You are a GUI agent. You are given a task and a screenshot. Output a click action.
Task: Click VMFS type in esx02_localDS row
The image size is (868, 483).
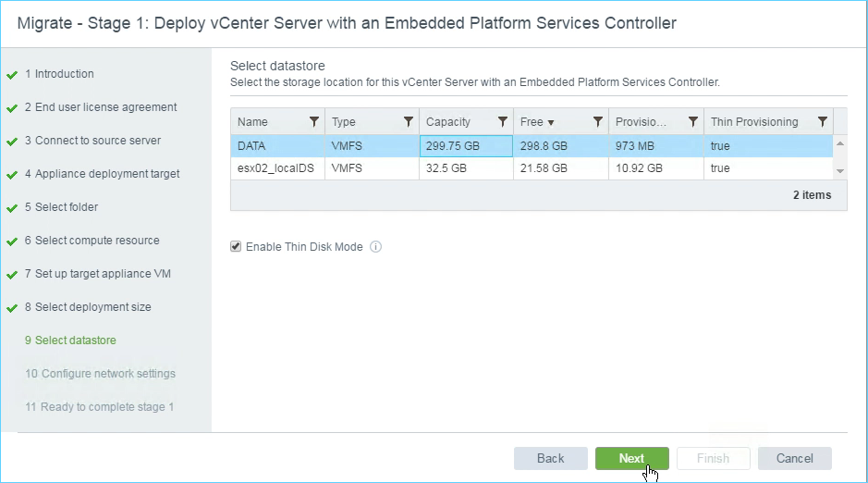tap(372, 168)
